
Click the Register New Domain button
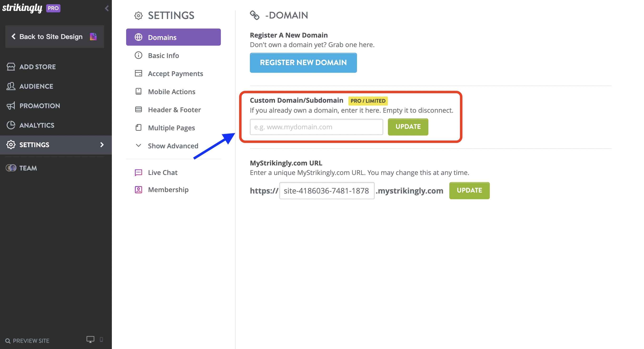(x=303, y=63)
